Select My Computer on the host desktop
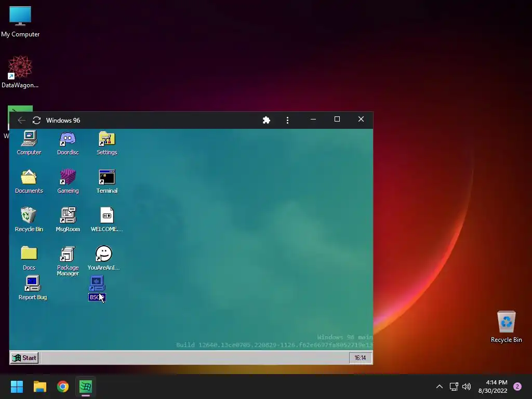The image size is (532, 399). coord(20,22)
